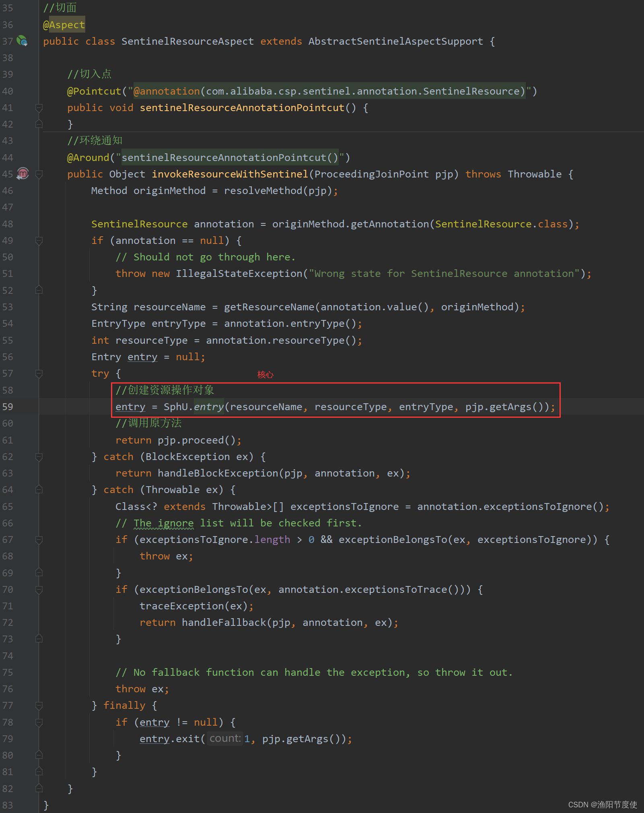Click the invokeResourceWithSentinel method name
This screenshot has height=813, width=644.
point(230,174)
